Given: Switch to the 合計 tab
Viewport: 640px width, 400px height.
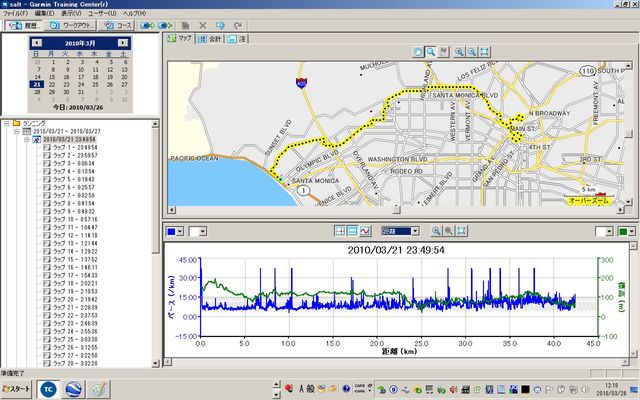Looking at the screenshot, I should pyautogui.click(x=209, y=39).
